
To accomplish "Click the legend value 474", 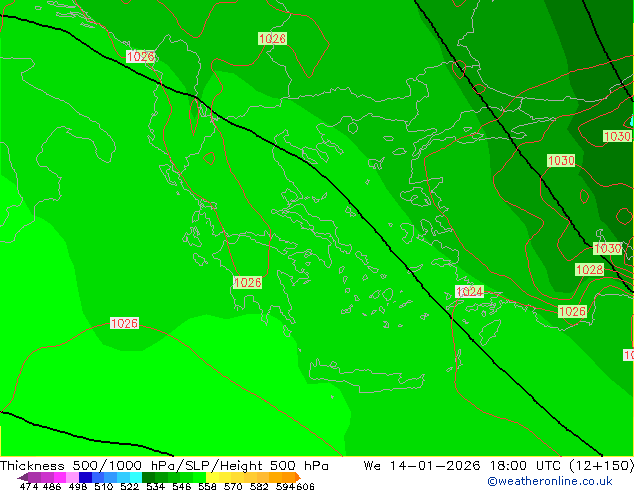I will coord(29,486).
